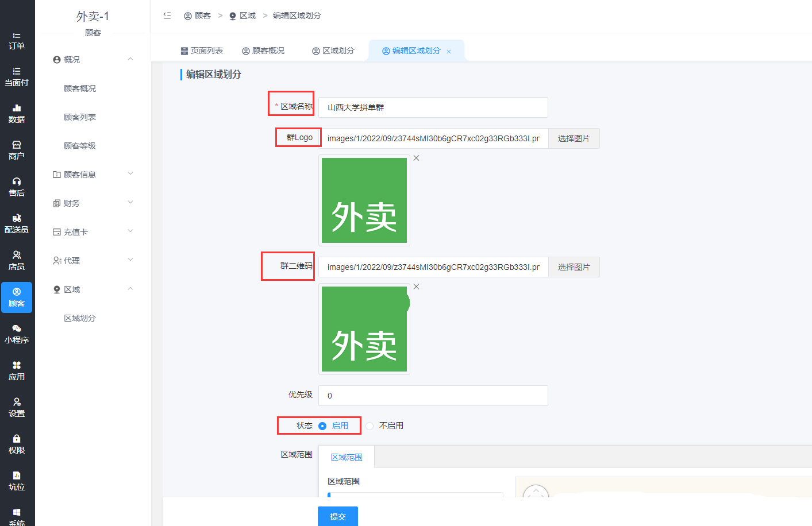Image resolution: width=812 pixels, height=526 pixels.
Task: Click the 区域 breadcrumb link
Action: click(x=243, y=16)
